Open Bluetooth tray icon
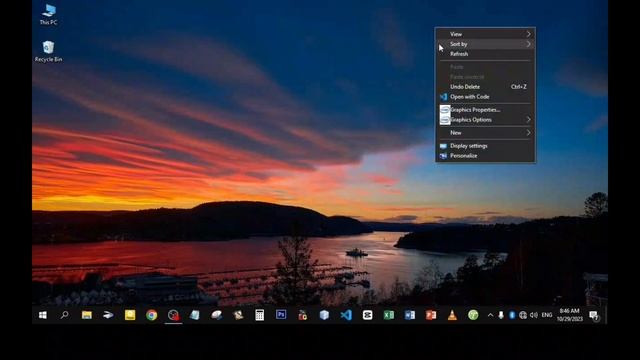Screen dimensions: 640x360 512,315
